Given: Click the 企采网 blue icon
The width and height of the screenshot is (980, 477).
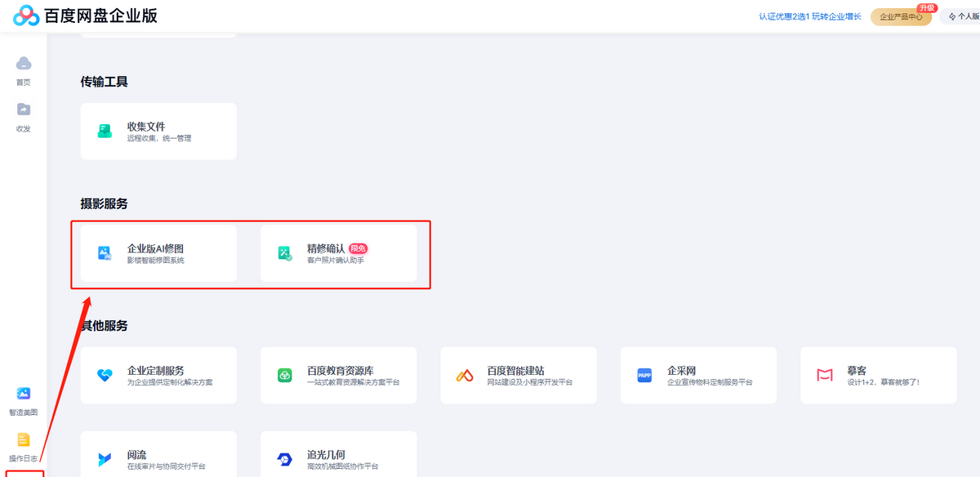Looking at the screenshot, I should tap(644, 375).
